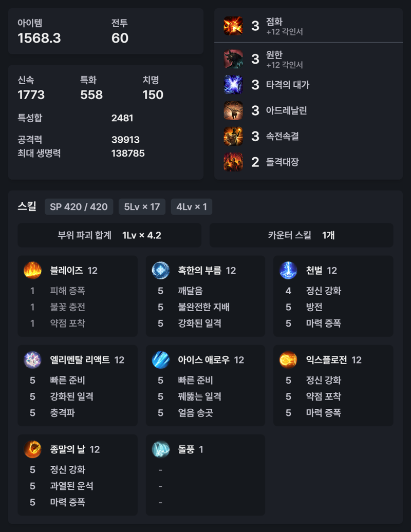Click the 혹한의 부름 skill icon

[160, 271]
